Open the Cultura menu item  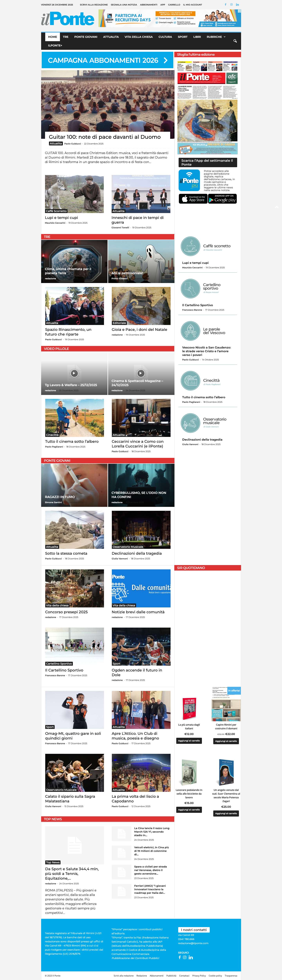[x=165, y=37]
